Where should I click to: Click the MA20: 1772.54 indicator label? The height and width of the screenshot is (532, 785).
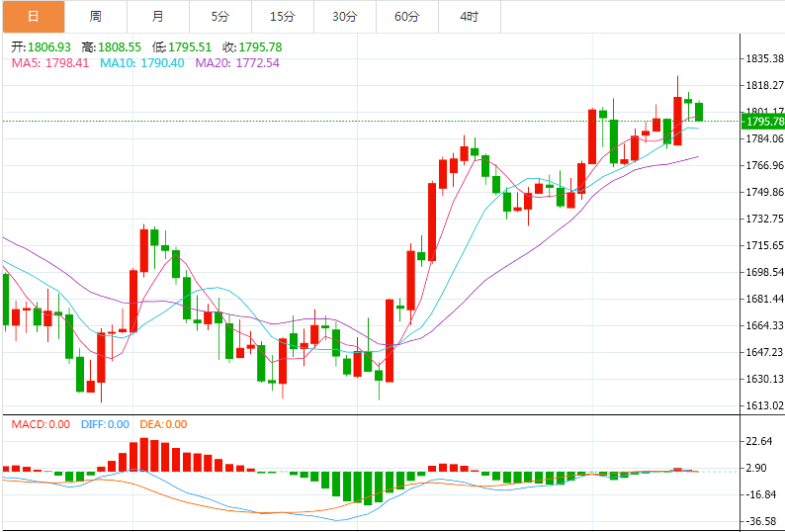[x=237, y=63]
